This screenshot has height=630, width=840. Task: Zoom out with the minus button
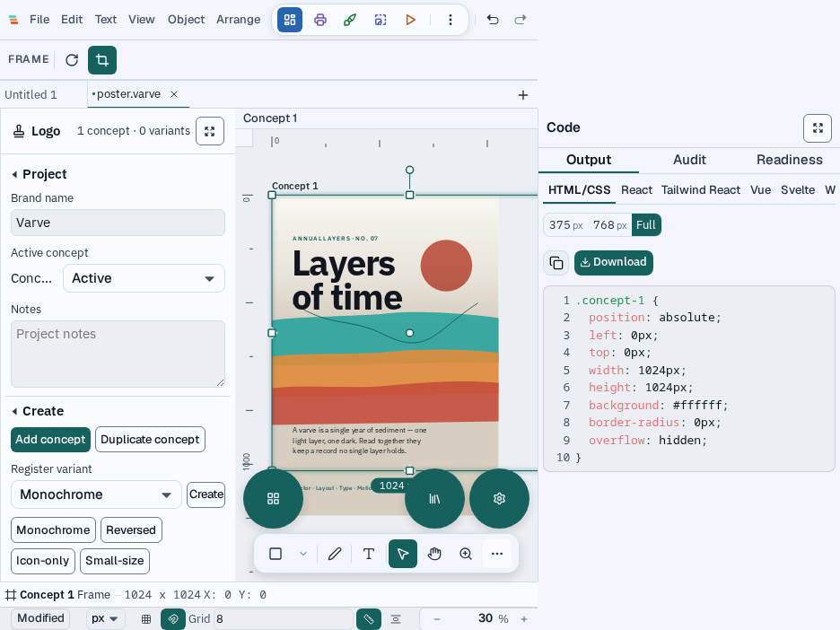[437, 619]
